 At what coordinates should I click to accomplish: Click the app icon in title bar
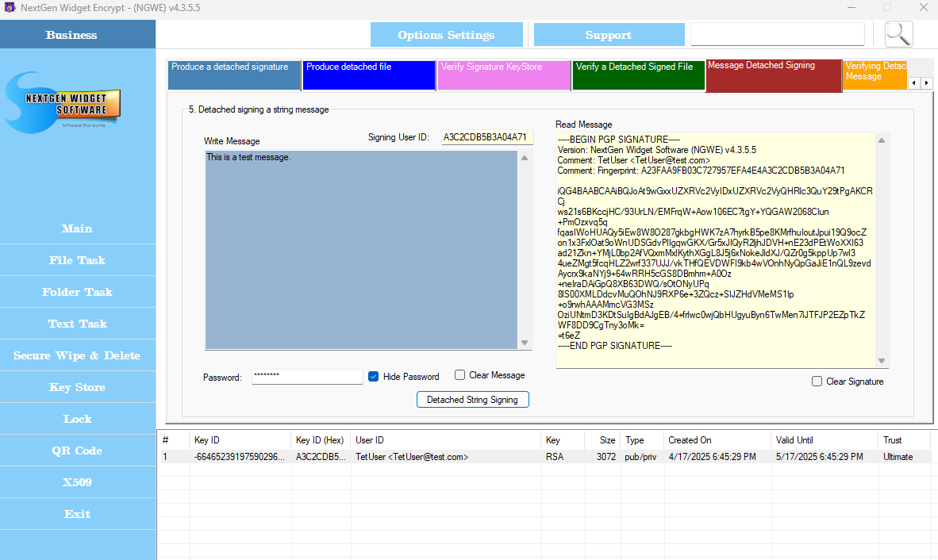pos(10,7)
